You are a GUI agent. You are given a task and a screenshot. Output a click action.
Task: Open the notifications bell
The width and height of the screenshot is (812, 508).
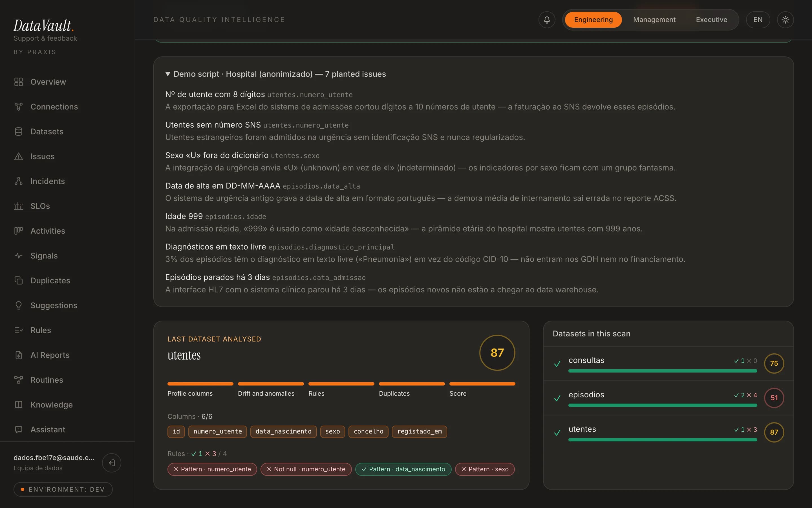pos(547,20)
